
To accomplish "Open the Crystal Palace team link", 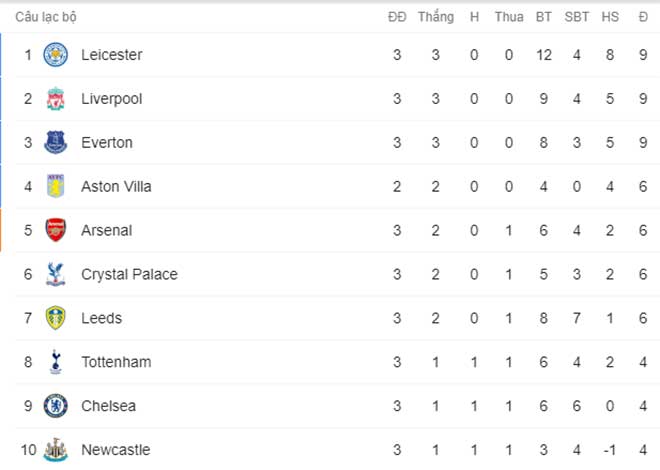I will point(129,274).
